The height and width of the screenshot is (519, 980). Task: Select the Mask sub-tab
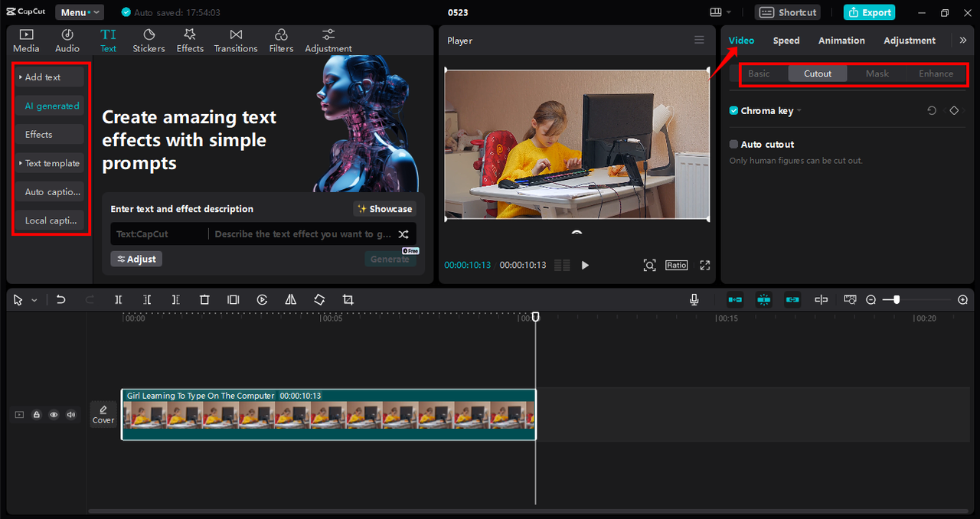pos(877,73)
